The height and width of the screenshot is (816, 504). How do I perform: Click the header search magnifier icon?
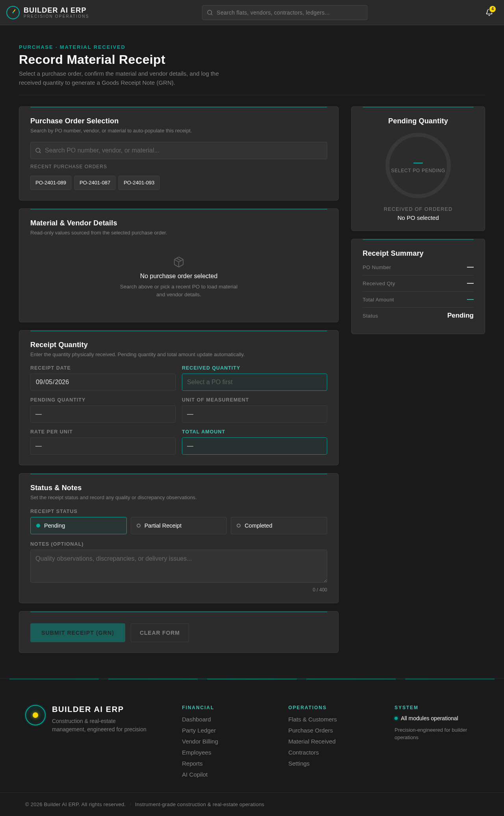tap(210, 13)
